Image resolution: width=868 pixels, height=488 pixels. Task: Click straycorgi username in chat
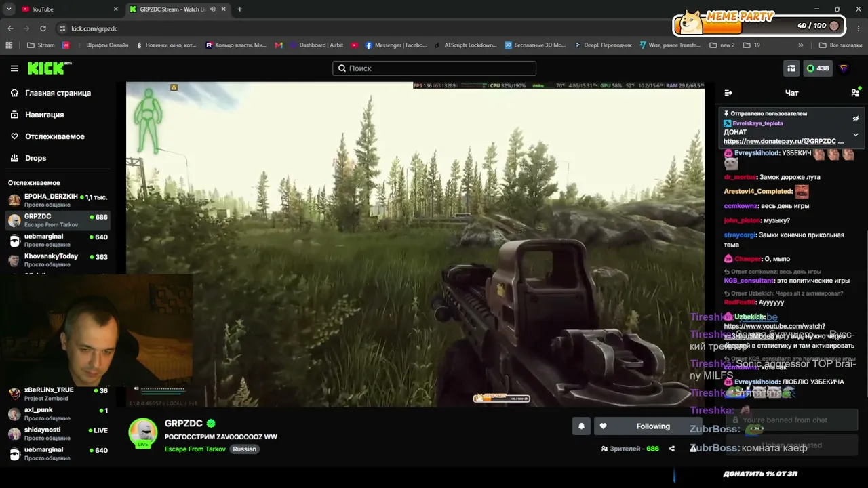[x=740, y=235]
